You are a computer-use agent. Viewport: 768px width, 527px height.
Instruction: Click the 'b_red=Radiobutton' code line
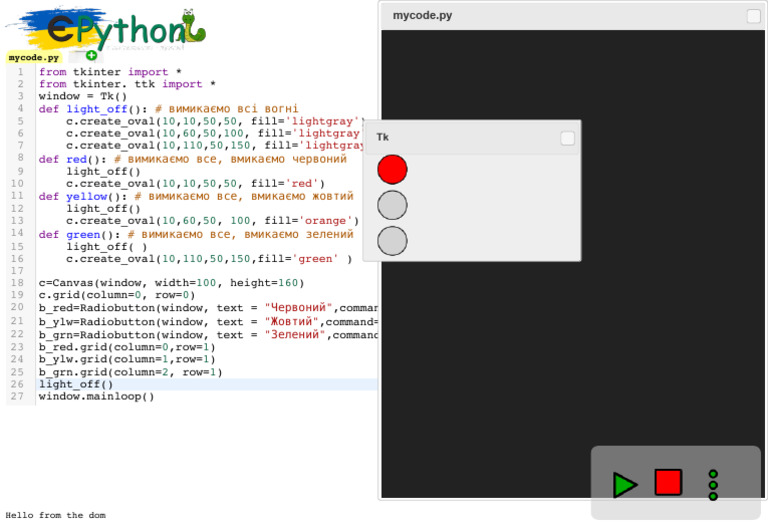coord(208,308)
